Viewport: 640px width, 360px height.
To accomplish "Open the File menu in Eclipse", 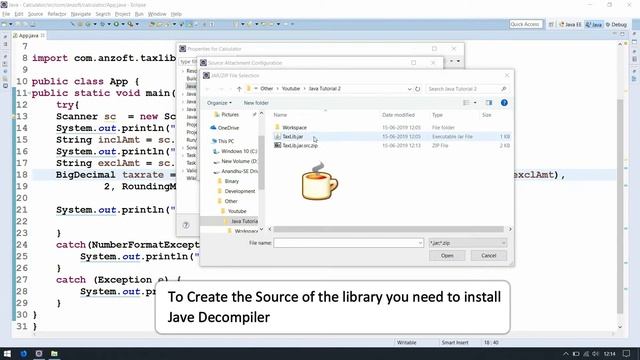I will point(6,14).
